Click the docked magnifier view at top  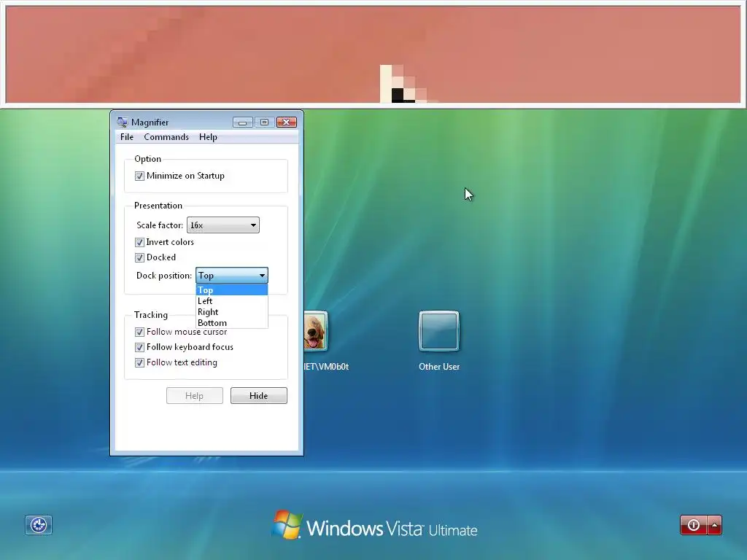(373, 55)
